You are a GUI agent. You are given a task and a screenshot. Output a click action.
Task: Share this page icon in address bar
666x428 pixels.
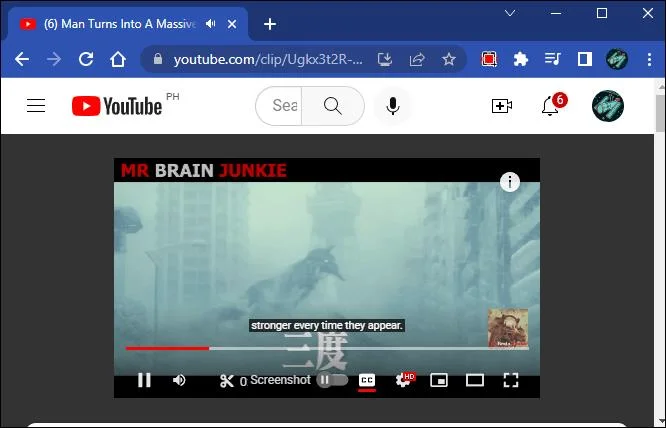tap(417, 59)
